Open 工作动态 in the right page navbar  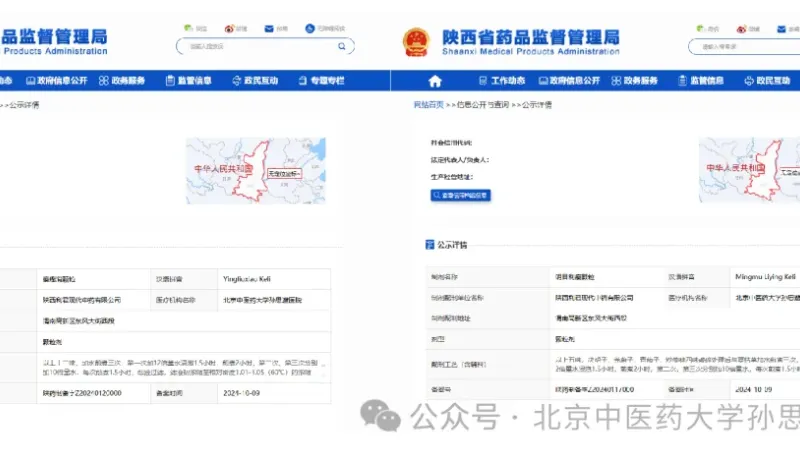click(x=502, y=81)
